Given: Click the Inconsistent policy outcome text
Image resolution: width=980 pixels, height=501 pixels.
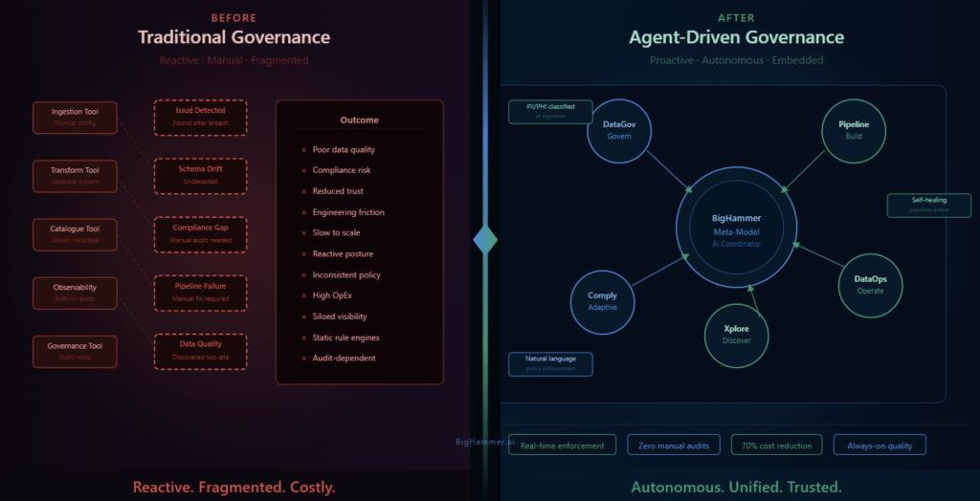Looking at the screenshot, I should (346, 274).
